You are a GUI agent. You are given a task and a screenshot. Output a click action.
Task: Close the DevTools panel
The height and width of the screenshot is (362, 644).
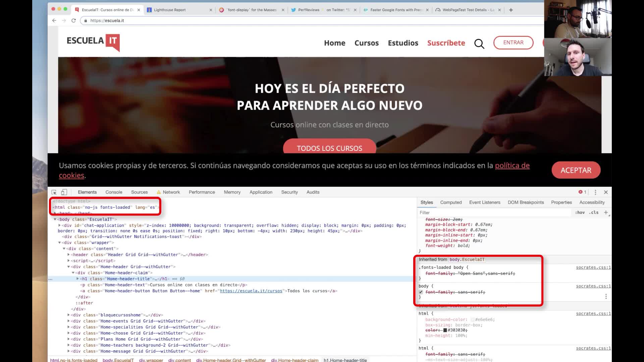pyautogui.click(x=606, y=192)
